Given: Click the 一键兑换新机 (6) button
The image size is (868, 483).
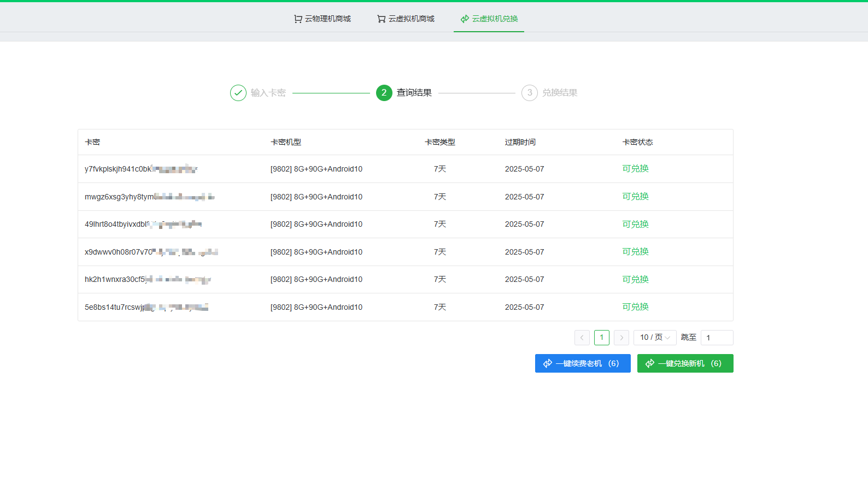Looking at the screenshot, I should click(x=685, y=363).
